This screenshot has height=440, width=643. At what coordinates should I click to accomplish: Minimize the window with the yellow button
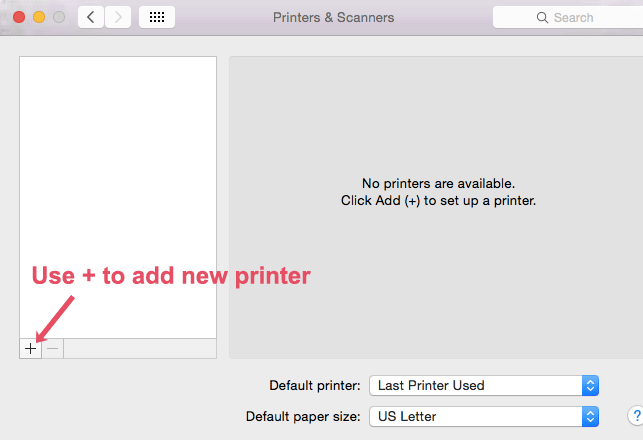pos(39,17)
